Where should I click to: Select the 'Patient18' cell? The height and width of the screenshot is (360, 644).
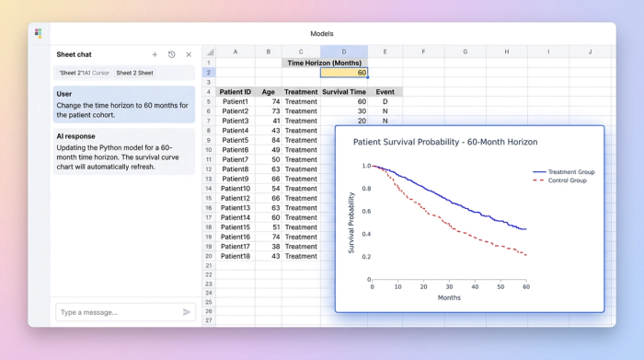tap(236, 256)
